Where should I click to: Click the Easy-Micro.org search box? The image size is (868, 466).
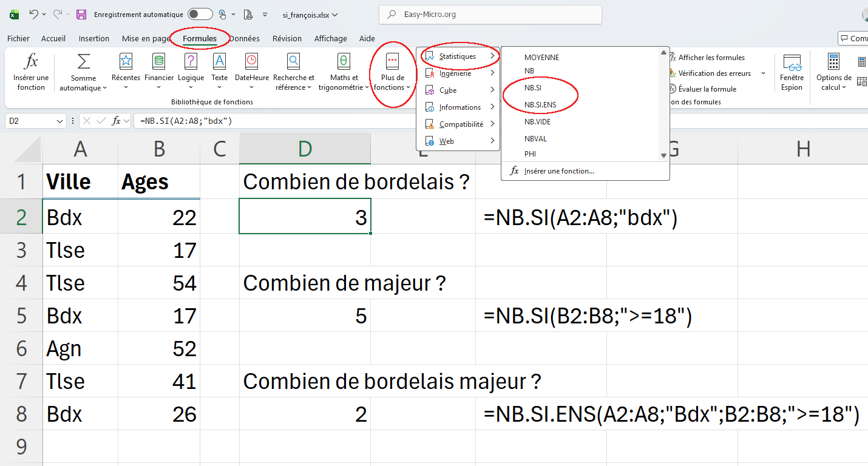point(490,14)
